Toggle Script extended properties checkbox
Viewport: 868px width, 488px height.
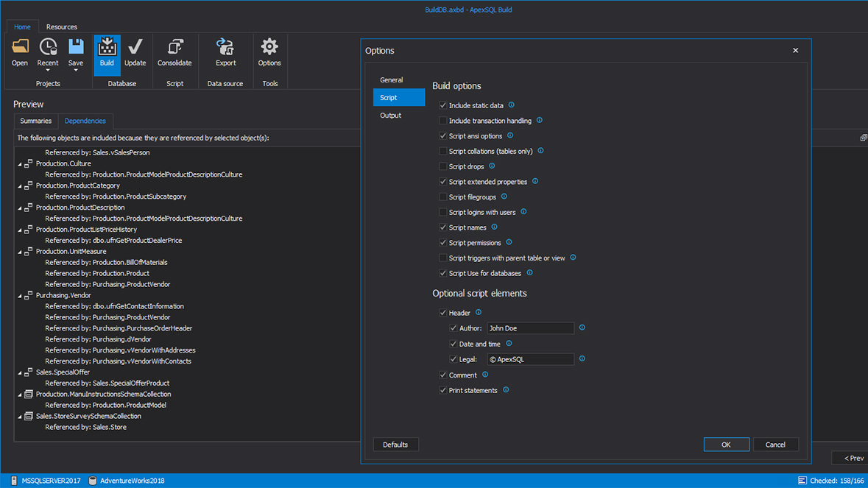(x=443, y=182)
